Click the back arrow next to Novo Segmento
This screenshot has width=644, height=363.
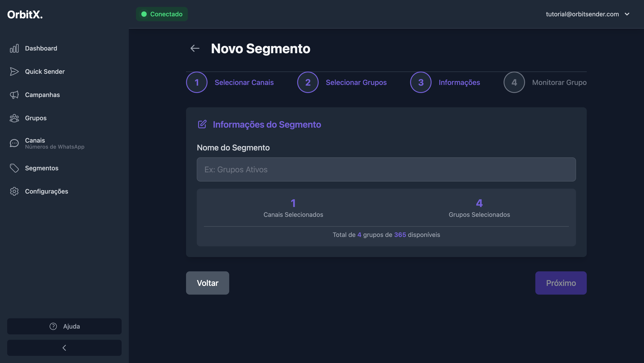195,48
